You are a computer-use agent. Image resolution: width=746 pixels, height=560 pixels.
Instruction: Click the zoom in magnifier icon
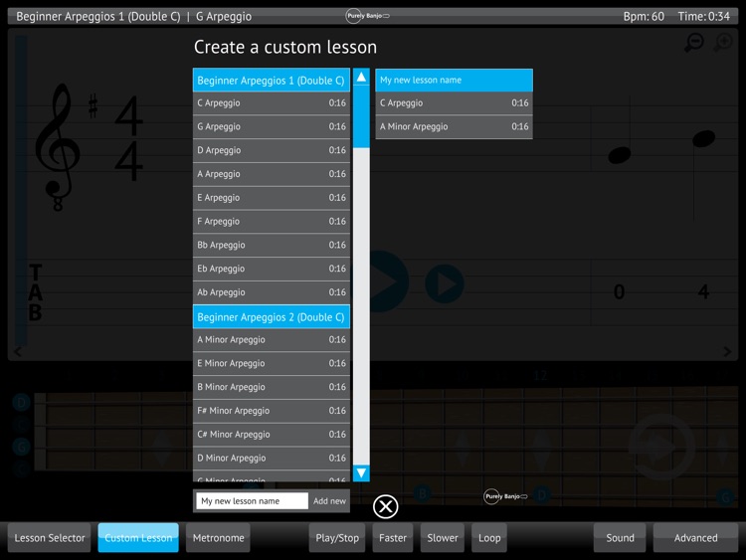click(x=723, y=43)
